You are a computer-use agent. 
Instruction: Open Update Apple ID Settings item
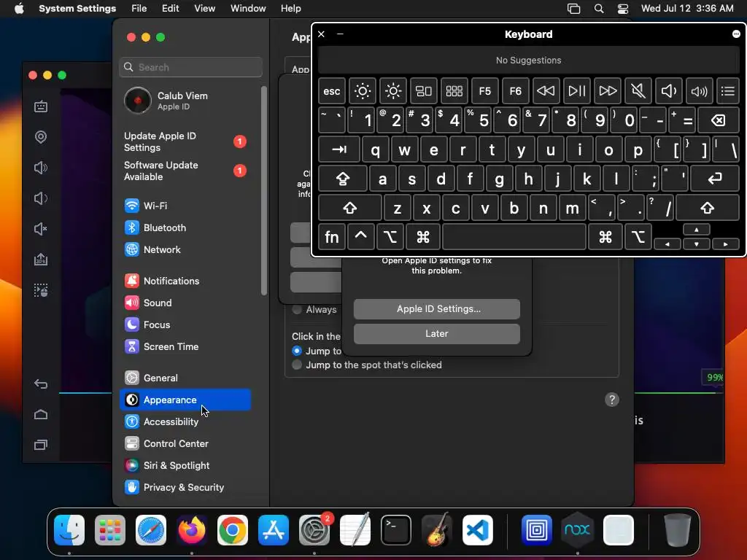click(x=185, y=141)
